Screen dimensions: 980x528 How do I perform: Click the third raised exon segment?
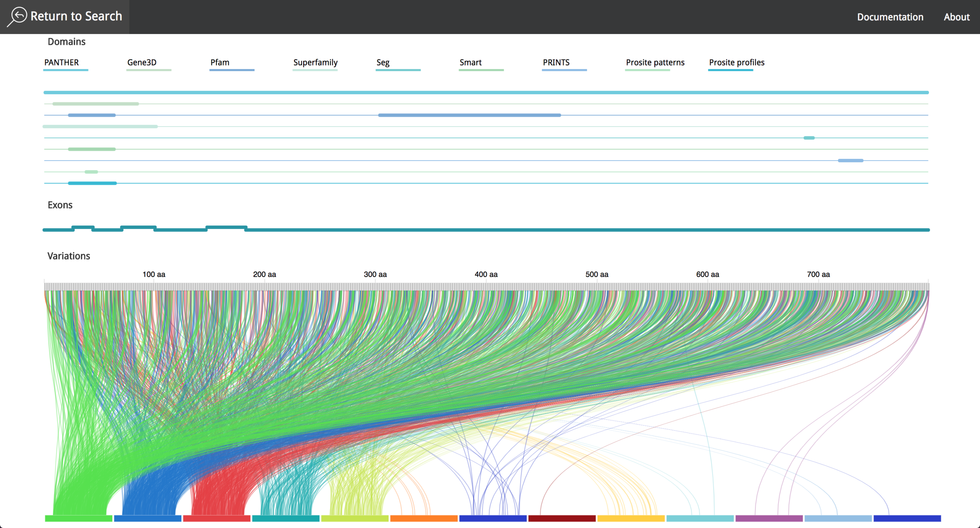[227, 227]
